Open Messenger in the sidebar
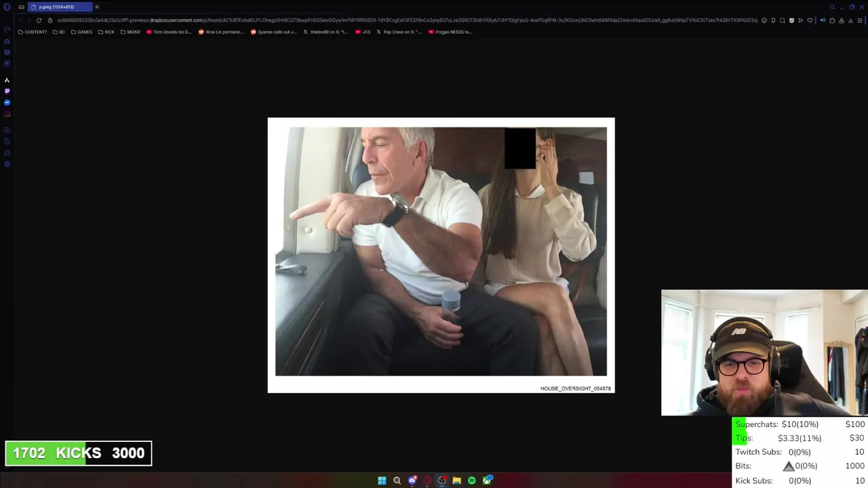This screenshot has height=488, width=868. 7,102
